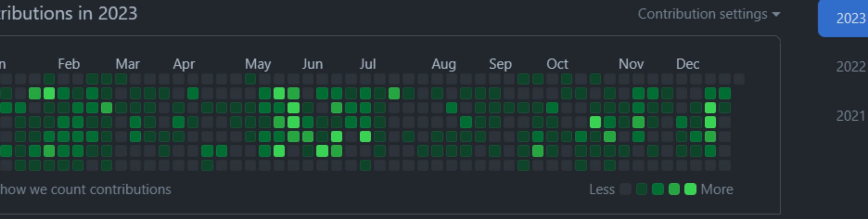This screenshot has width=868, height=219.
Task: Select the green second-row cell under Apr
Action: tap(193, 93)
